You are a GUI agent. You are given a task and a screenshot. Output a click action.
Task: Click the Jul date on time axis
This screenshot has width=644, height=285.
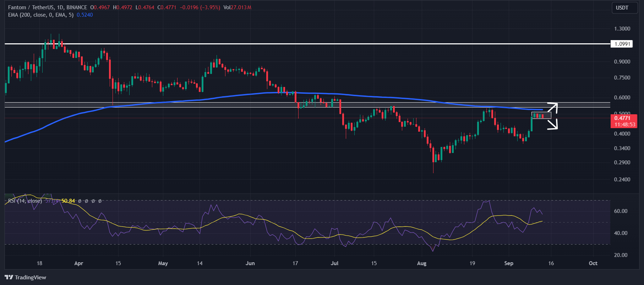tap(334, 263)
